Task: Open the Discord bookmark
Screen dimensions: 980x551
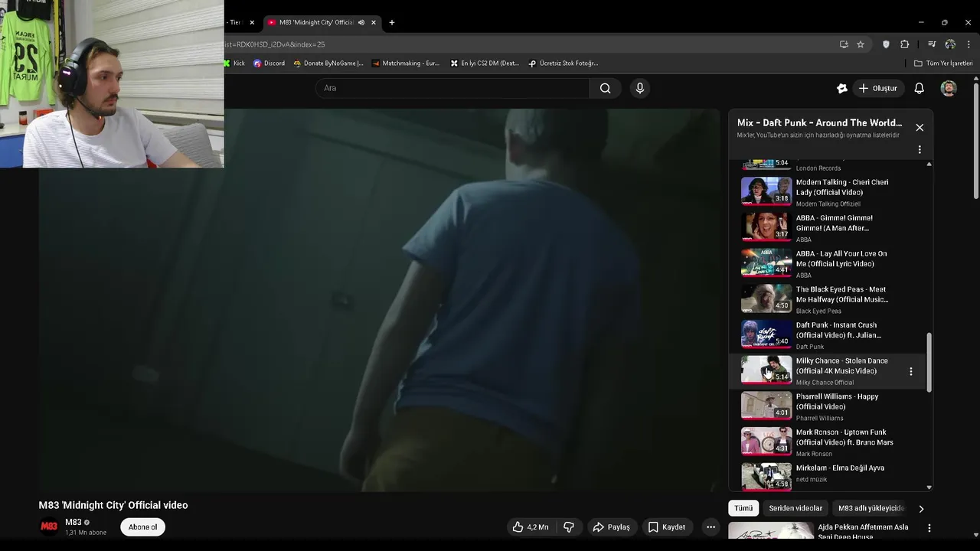Action: click(269, 64)
